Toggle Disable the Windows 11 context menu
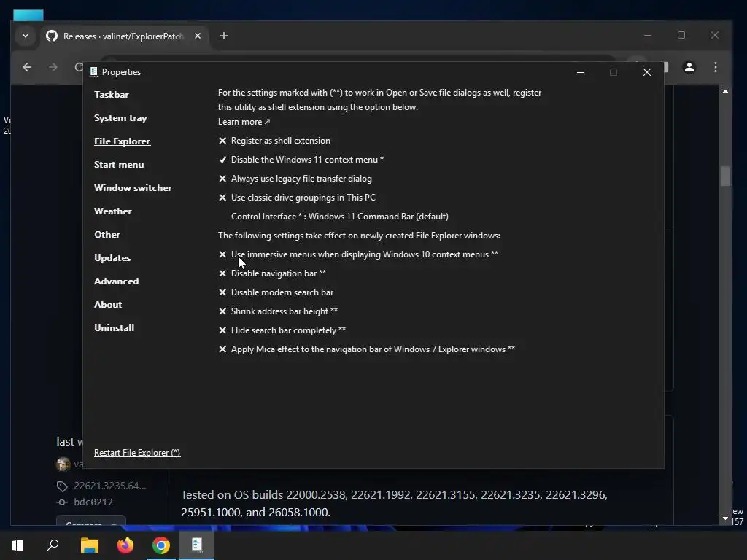 pos(301,160)
